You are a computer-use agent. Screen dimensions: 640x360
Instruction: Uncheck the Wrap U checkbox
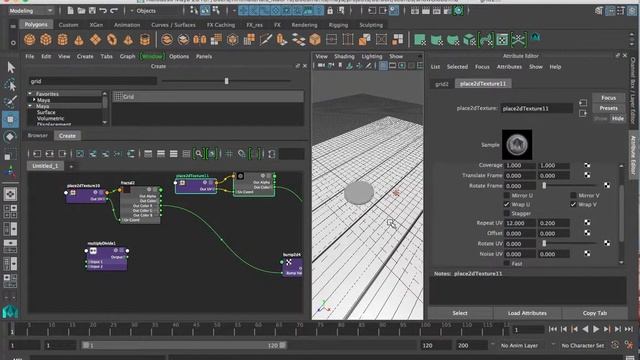click(507, 204)
